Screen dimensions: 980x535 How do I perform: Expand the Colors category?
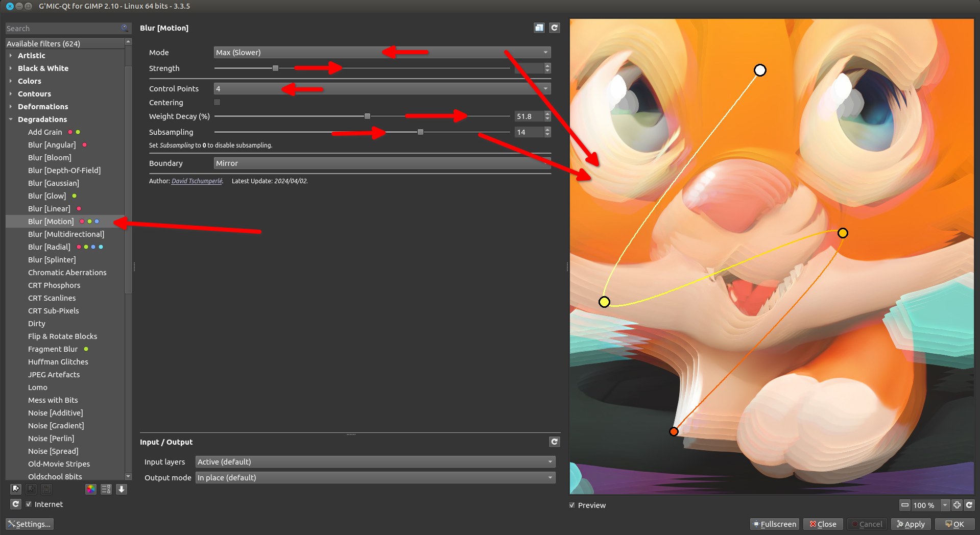coord(10,81)
